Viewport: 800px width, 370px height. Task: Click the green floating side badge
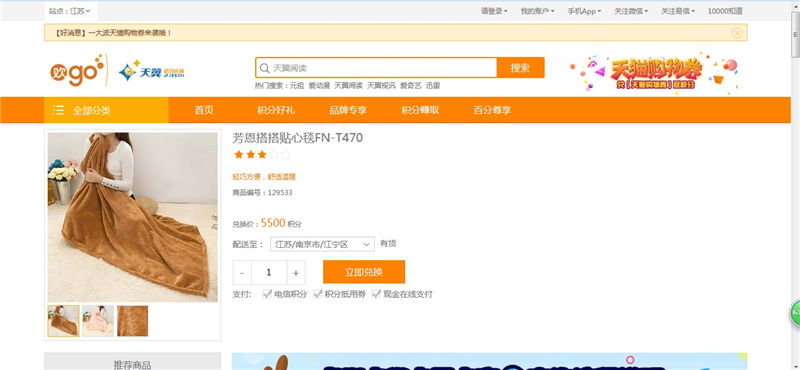point(795,313)
